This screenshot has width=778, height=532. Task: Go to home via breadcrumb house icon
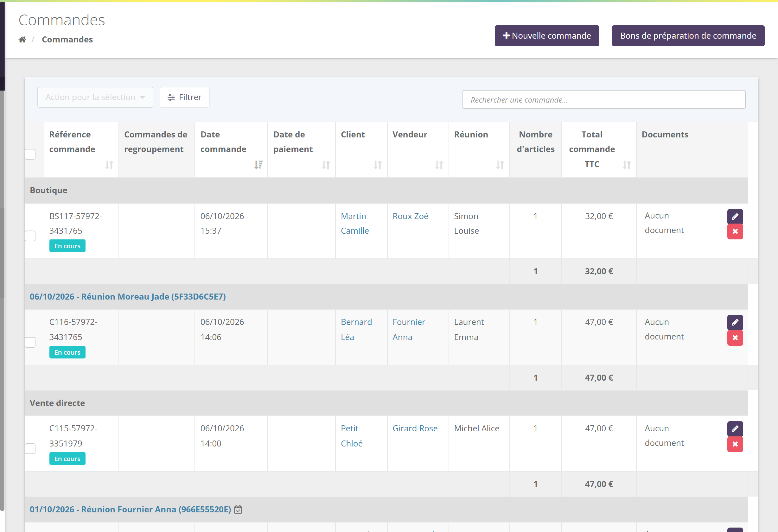click(22, 40)
